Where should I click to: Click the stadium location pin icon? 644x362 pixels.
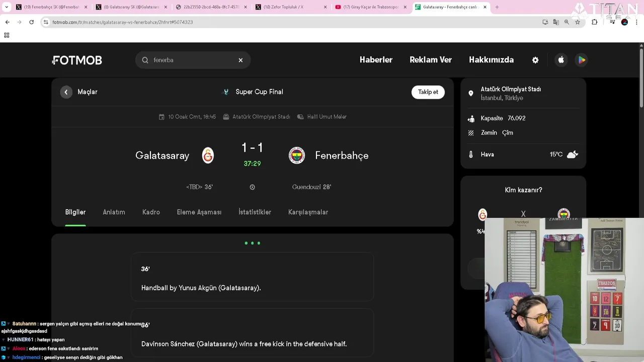pyautogui.click(x=471, y=94)
